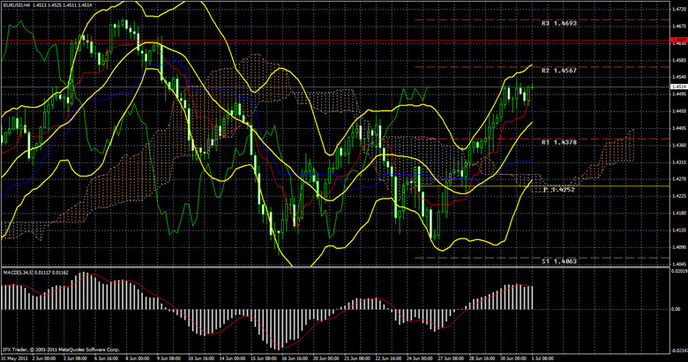Viewport: 688px width, 362px height.
Task: Click the 1 Jul 08:00 time label
Action: [543, 358]
